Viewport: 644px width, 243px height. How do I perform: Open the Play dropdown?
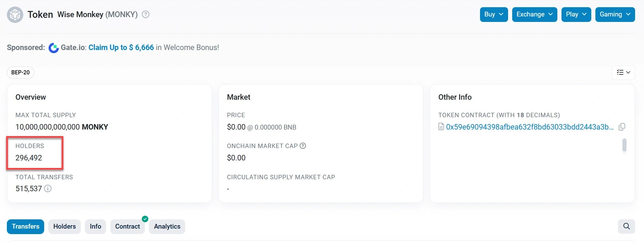click(576, 14)
